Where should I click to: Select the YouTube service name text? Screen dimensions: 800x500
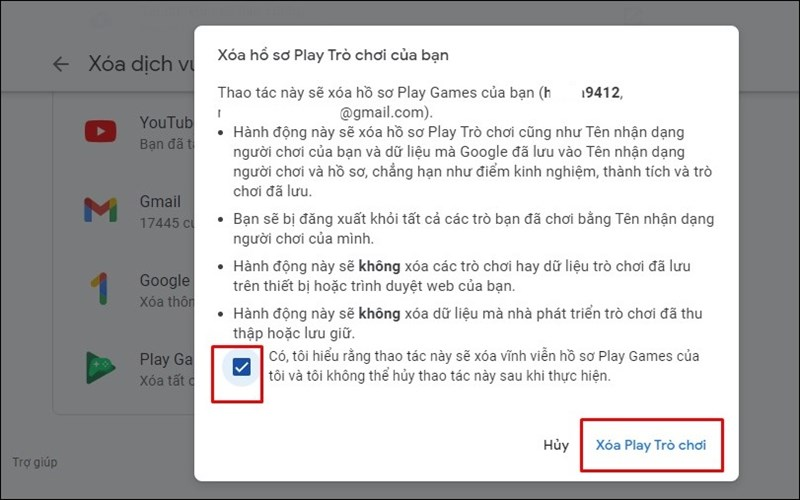click(x=166, y=123)
